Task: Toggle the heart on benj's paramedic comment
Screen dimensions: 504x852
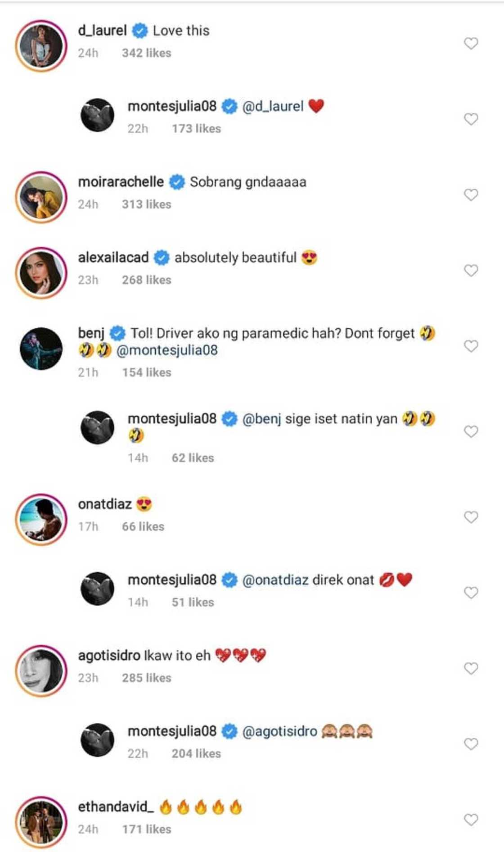Action: pos(470,345)
